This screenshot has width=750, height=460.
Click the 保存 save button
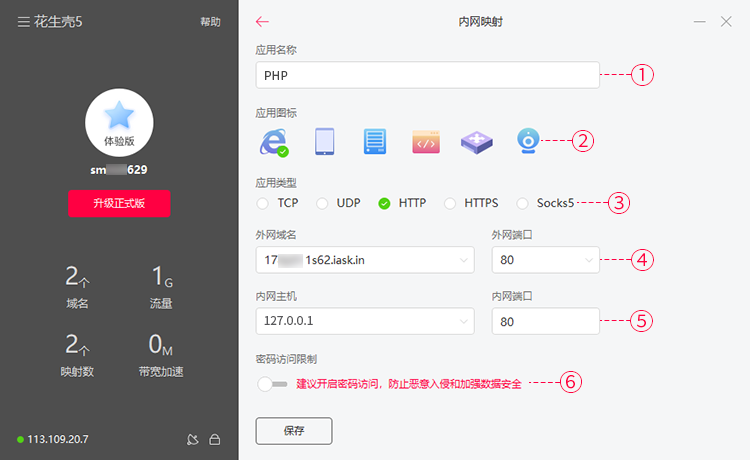(x=294, y=431)
